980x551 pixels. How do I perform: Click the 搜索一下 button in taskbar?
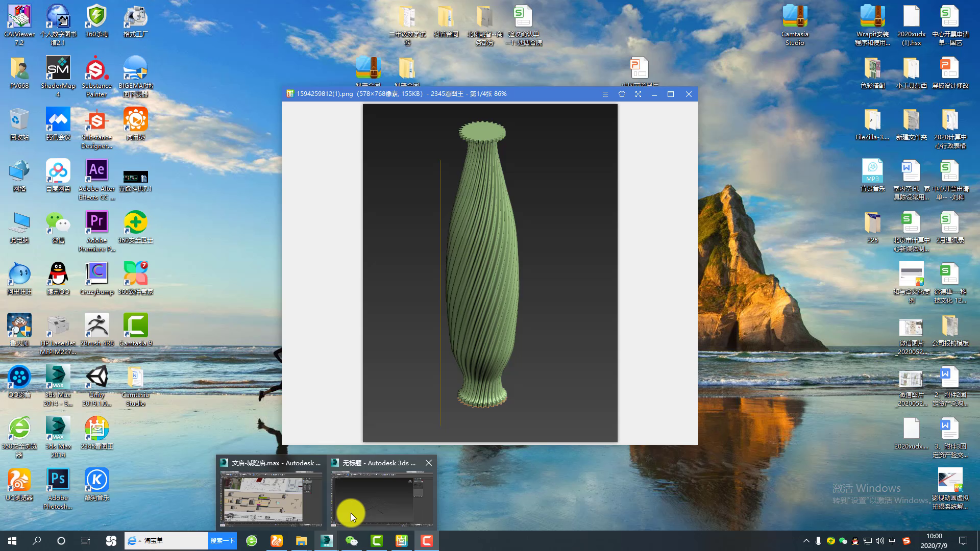[x=223, y=541]
